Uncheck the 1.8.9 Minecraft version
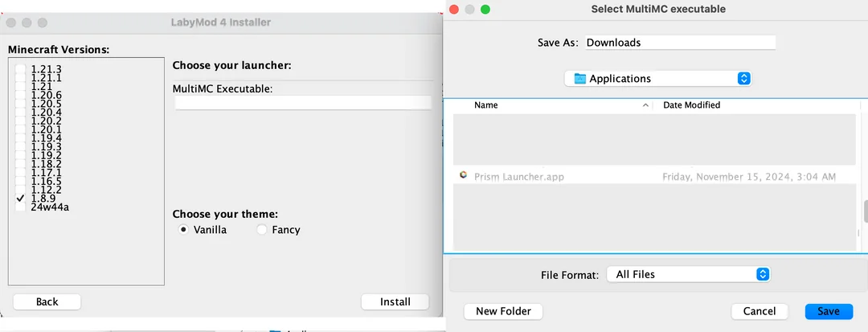This screenshot has width=868, height=332. (20, 198)
